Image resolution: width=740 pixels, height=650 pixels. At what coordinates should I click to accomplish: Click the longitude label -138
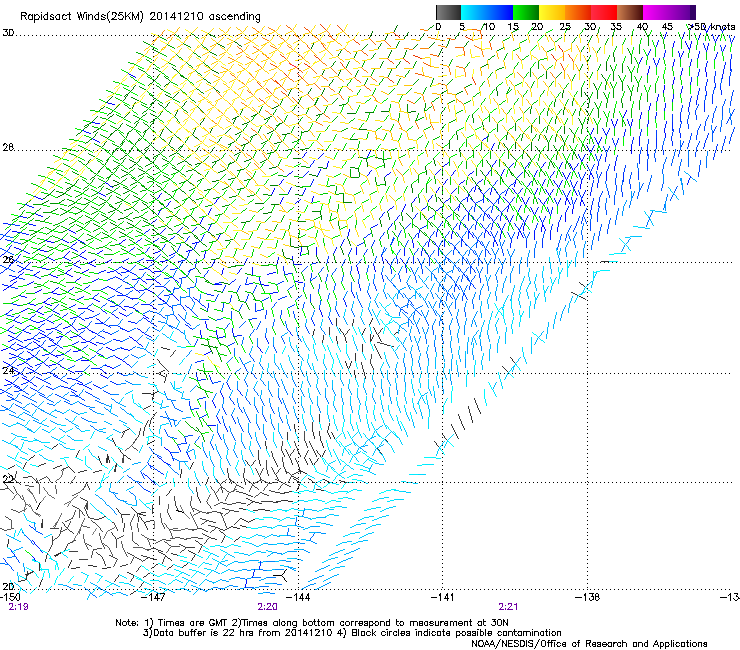(x=588, y=597)
